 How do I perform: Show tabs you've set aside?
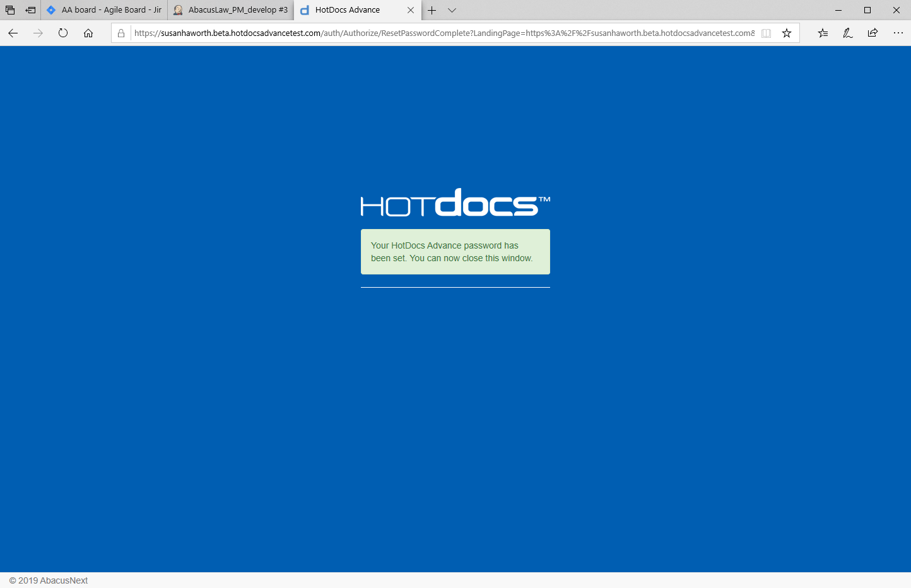coord(10,10)
